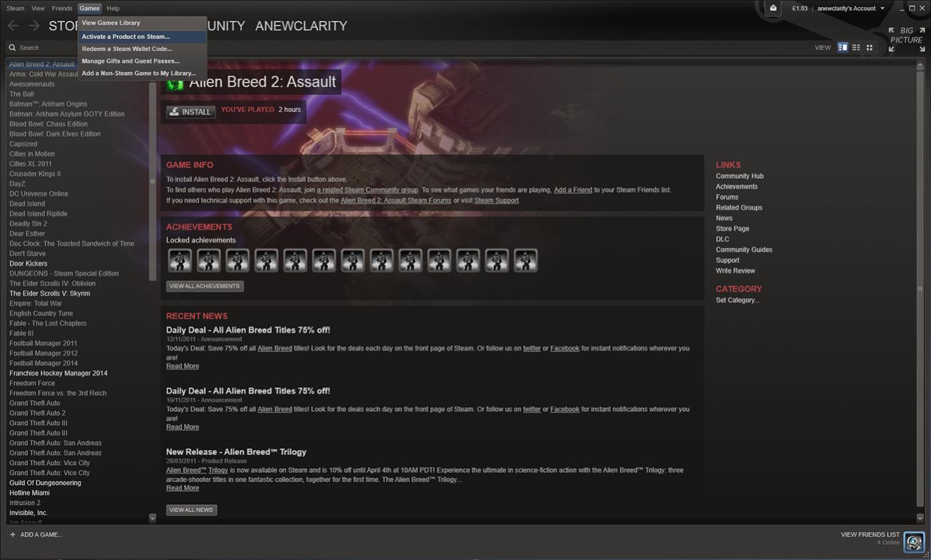Click the £1.03 wallet balance
This screenshot has width=931, height=560.
click(800, 9)
